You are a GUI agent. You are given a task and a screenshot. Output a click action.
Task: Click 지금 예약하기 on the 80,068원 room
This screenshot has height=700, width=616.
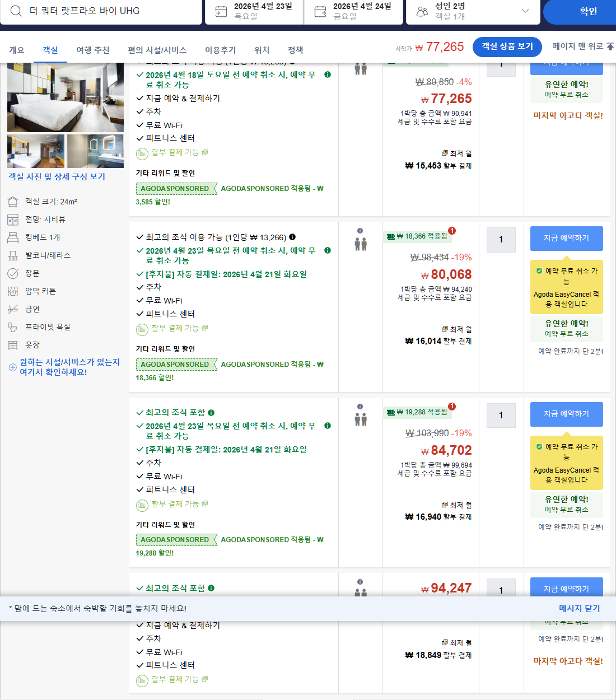[x=566, y=238]
